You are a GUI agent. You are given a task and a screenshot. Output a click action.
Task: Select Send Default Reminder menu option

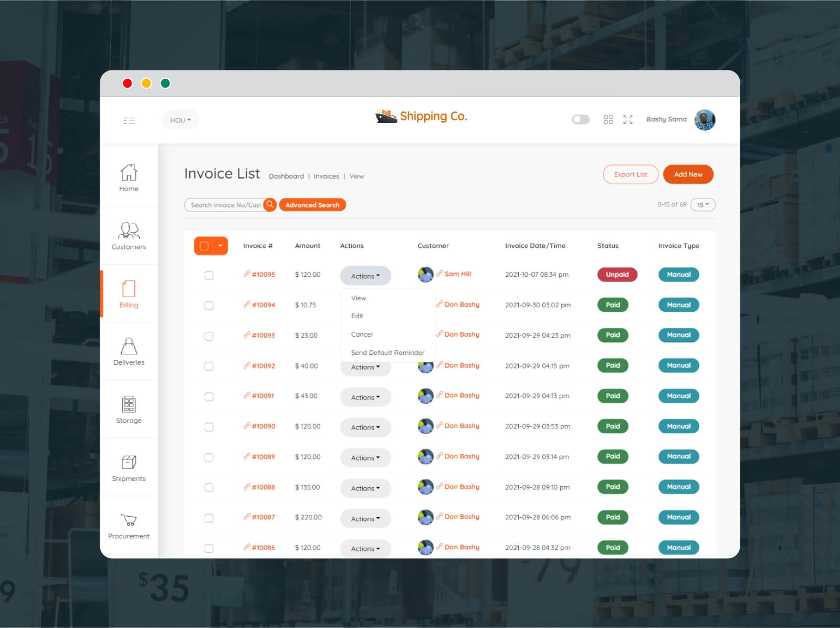click(388, 353)
